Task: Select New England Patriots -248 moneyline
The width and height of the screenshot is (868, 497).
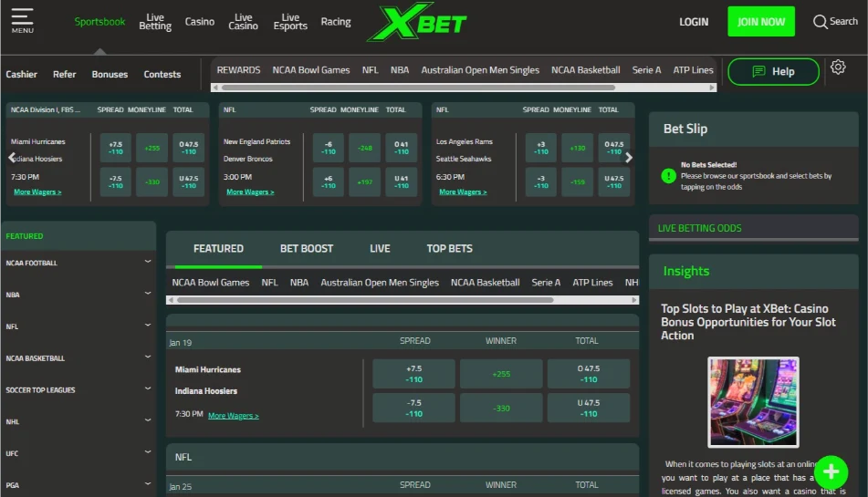Action: pos(365,148)
